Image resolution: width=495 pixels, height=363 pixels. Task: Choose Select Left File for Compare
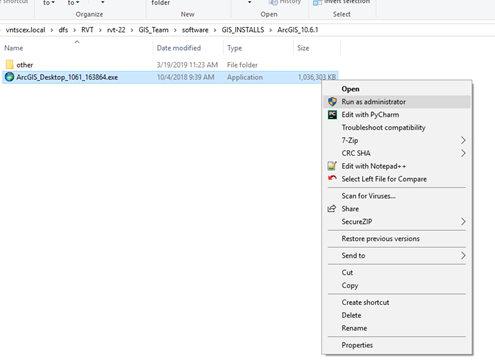(397, 179)
